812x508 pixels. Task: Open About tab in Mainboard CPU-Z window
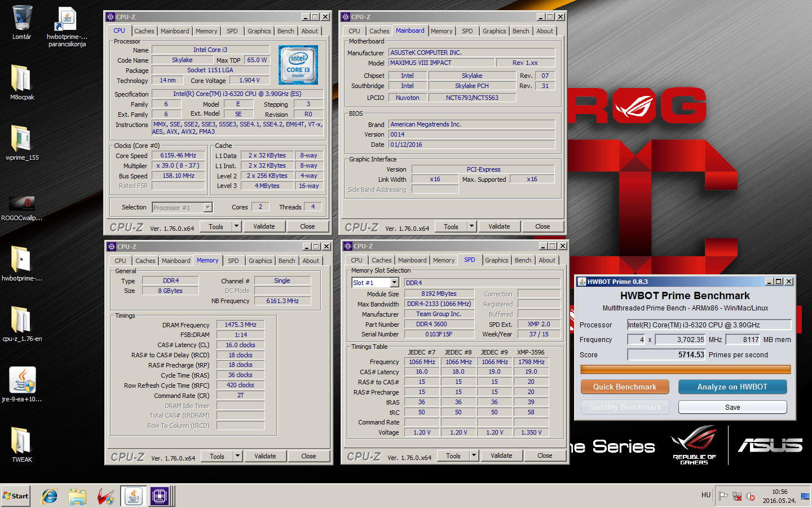click(545, 31)
